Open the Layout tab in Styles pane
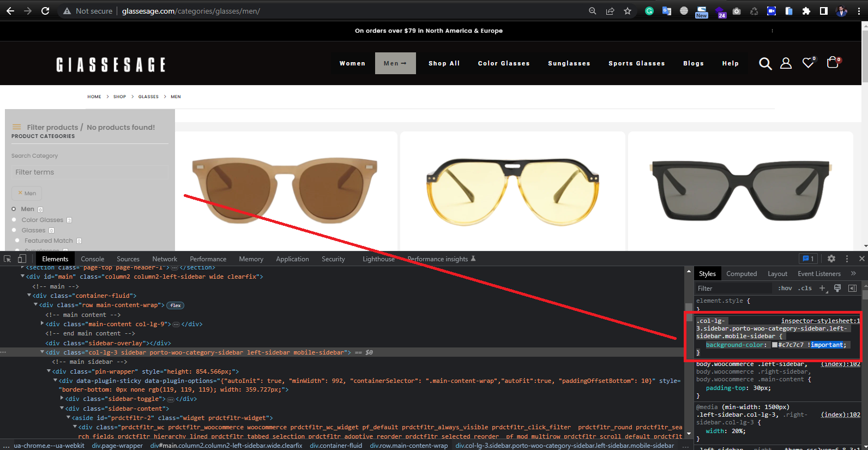This screenshot has width=868, height=450. (x=777, y=274)
